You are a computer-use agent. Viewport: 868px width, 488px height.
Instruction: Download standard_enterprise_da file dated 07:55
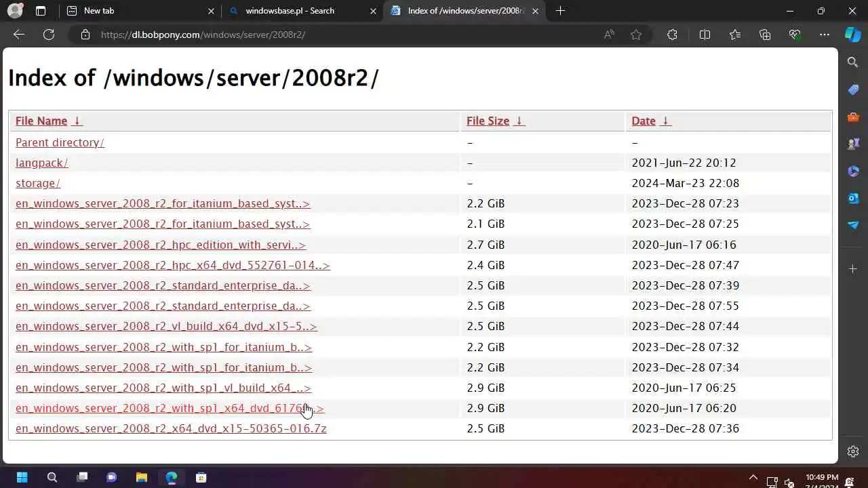point(163,306)
